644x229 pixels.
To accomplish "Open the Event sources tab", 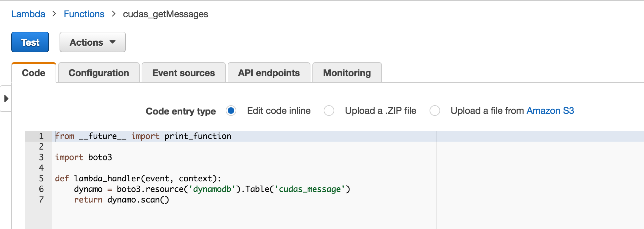I will tap(184, 73).
